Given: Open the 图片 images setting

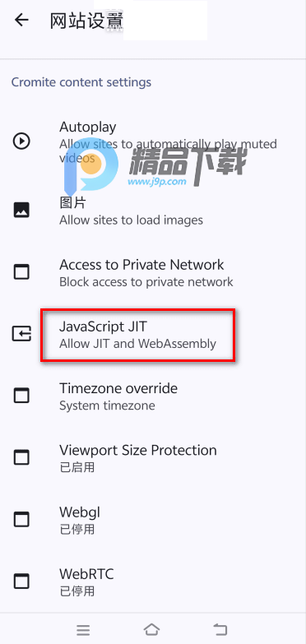Looking at the screenshot, I should pyautogui.click(x=153, y=211).
